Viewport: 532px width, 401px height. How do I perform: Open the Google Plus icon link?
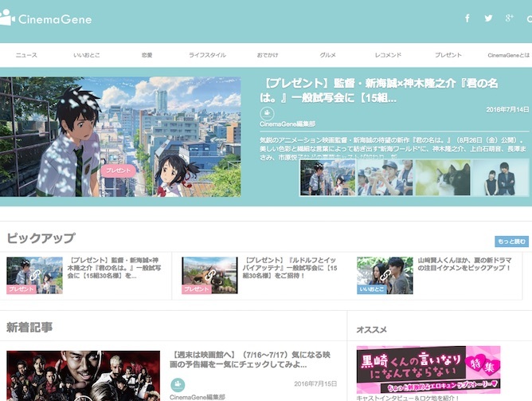[x=509, y=18]
